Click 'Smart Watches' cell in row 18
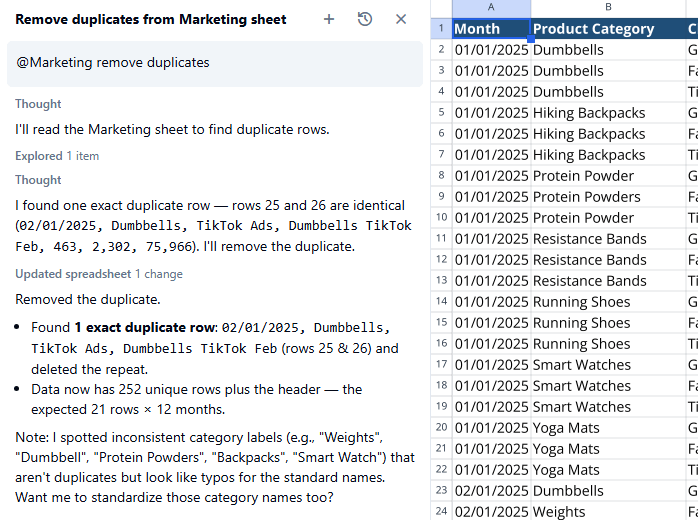 (608, 386)
